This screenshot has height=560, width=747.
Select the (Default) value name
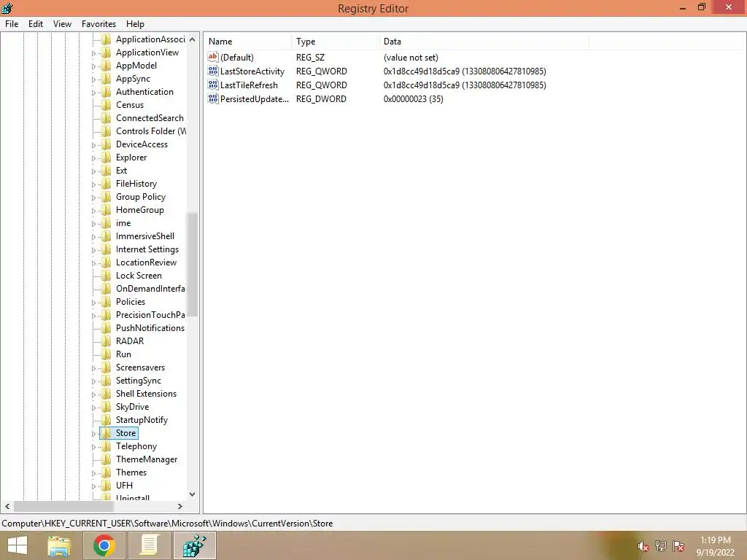(x=237, y=57)
